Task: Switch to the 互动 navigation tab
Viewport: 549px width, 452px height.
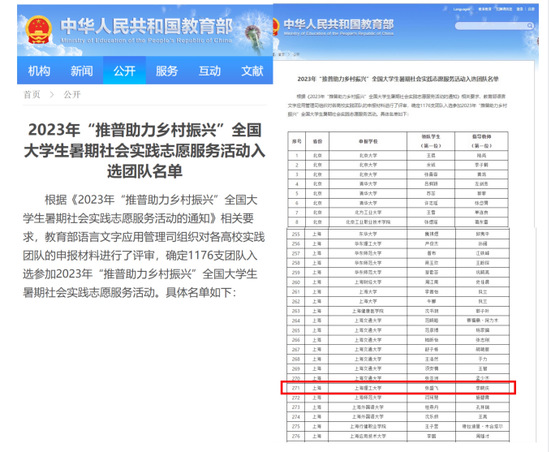Action: (210, 71)
